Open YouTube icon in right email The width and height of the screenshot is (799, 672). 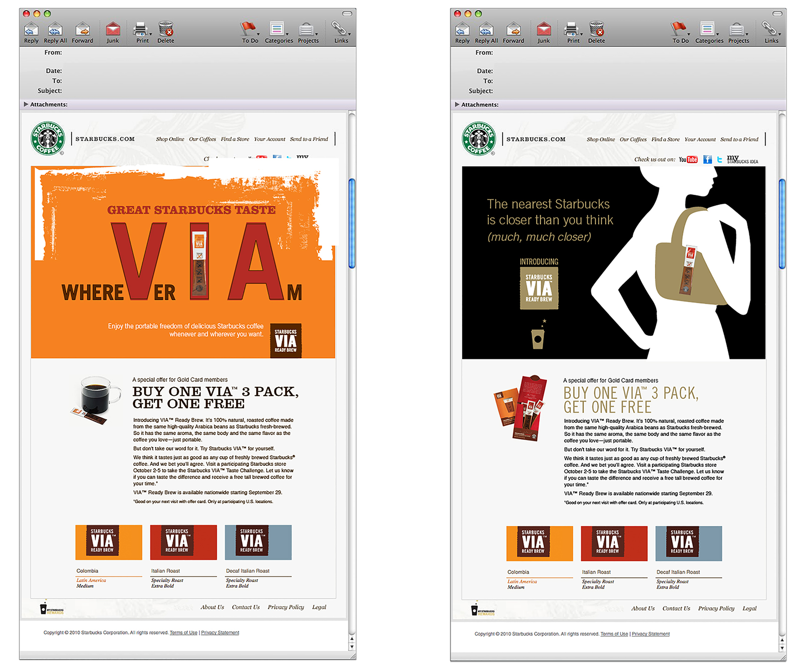pos(688,160)
